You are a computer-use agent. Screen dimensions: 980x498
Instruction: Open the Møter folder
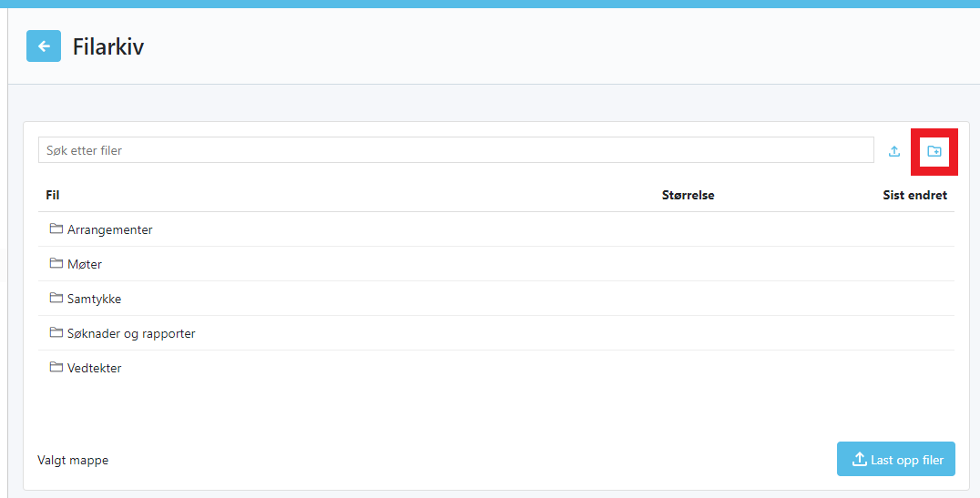click(85, 265)
